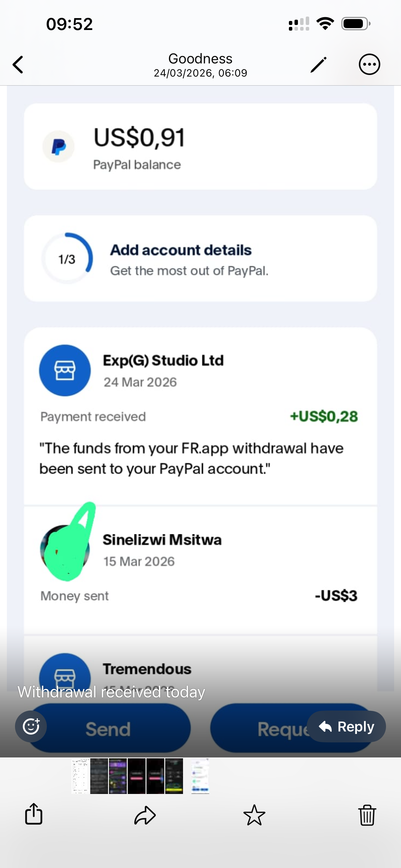Open the pencil edit tool
This screenshot has width=401, height=868.
point(318,64)
